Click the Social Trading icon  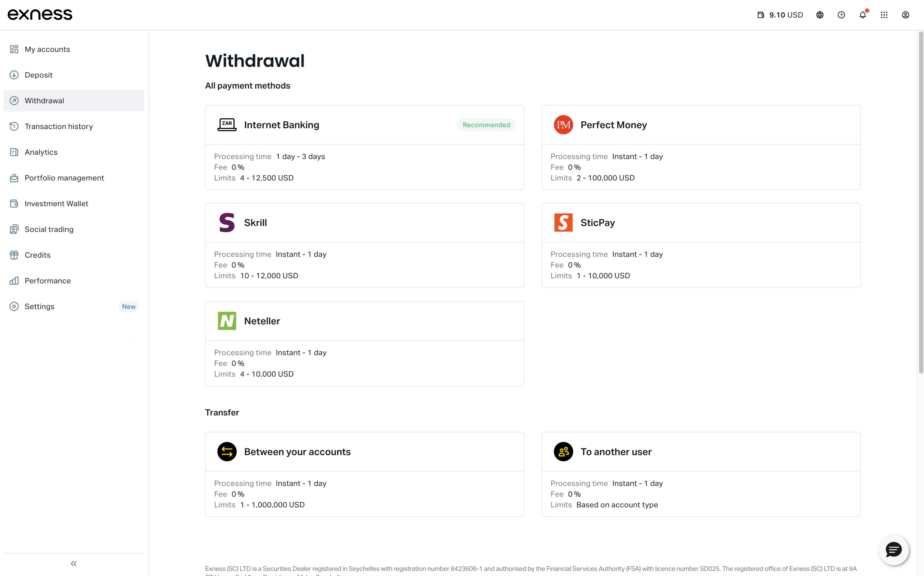tap(14, 229)
